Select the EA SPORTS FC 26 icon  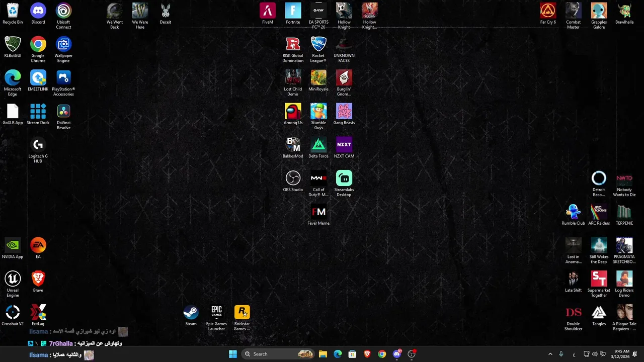318,16
